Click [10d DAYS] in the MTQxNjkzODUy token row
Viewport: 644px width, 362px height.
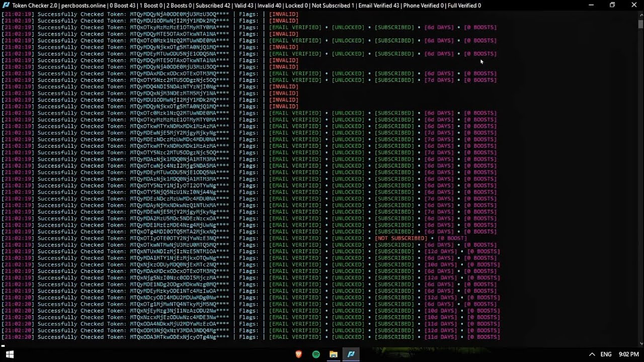click(x=441, y=264)
